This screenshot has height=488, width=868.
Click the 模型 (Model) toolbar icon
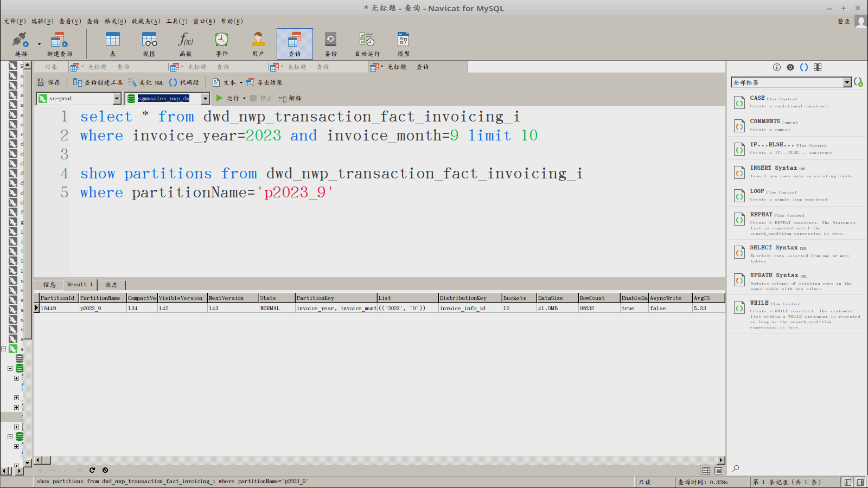coord(403,43)
